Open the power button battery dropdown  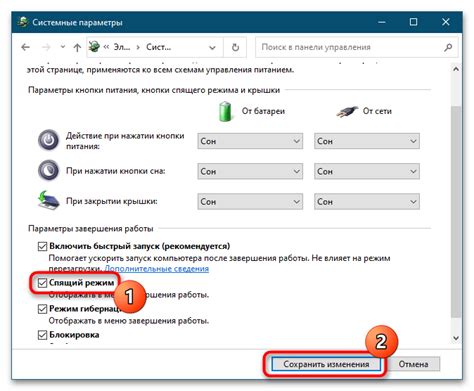[250, 141]
